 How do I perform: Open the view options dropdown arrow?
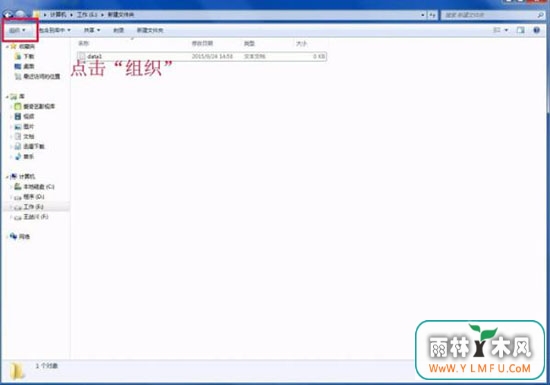click(506, 30)
